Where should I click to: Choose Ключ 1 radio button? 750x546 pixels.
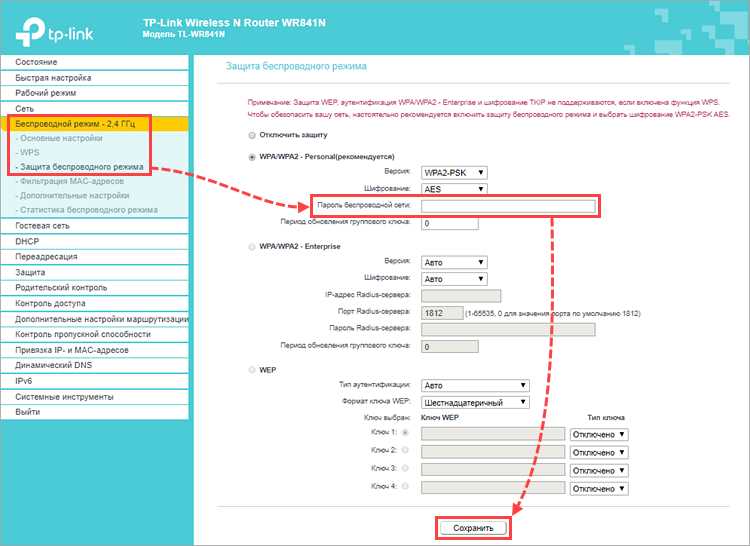click(405, 432)
